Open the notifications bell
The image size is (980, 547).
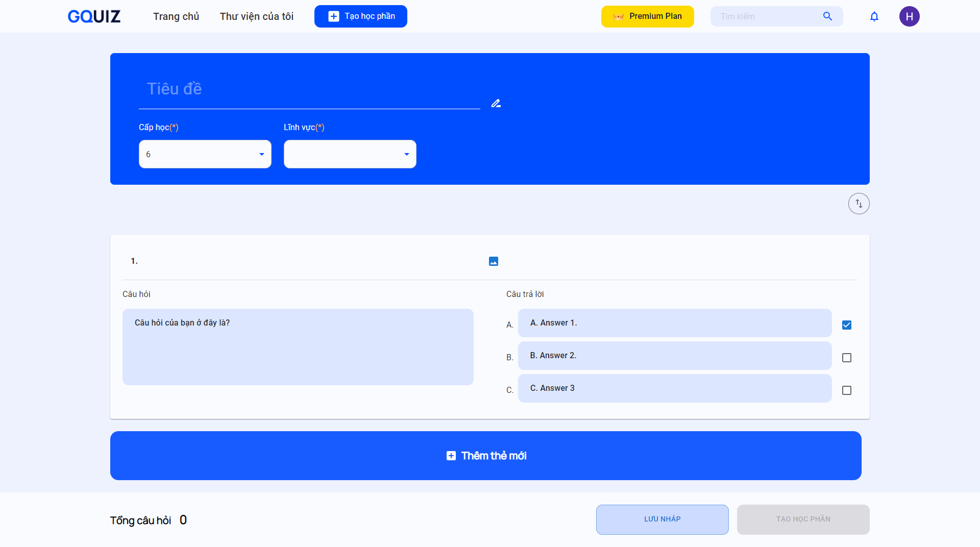tap(874, 16)
